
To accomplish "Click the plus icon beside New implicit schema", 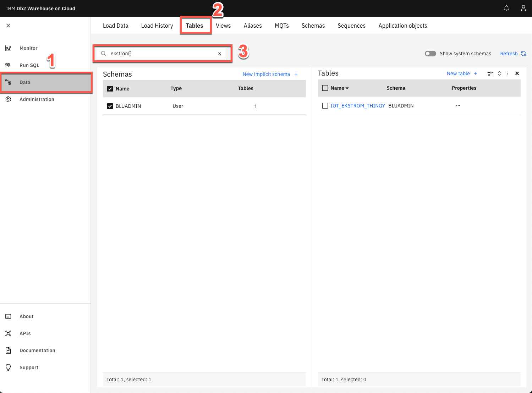I will coord(296,74).
